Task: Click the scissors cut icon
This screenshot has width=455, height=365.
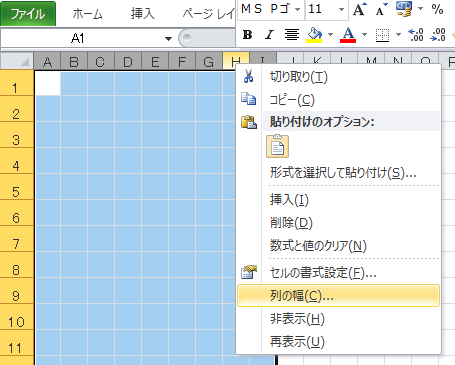Action: point(248,76)
